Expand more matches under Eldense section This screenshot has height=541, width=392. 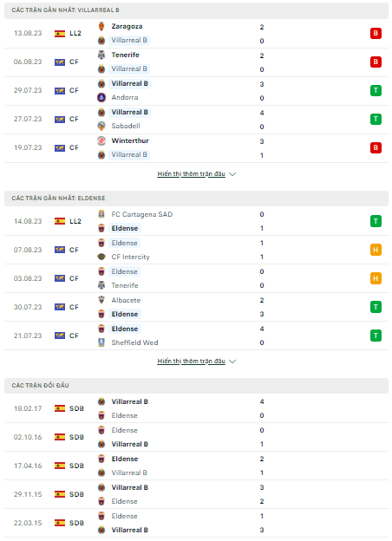(191, 362)
